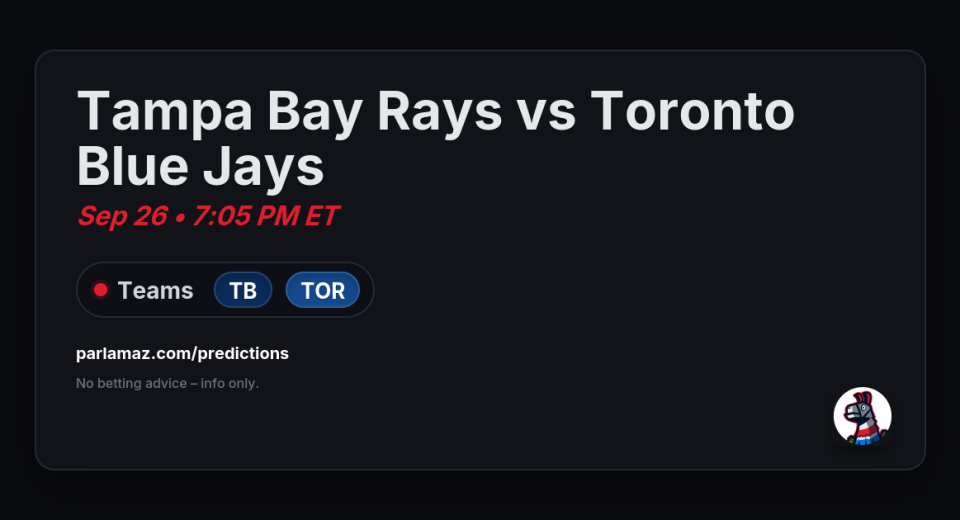This screenshot has width=960, height=520.
Task: Click the bullet separator in the date line
Action: [180, 216]
